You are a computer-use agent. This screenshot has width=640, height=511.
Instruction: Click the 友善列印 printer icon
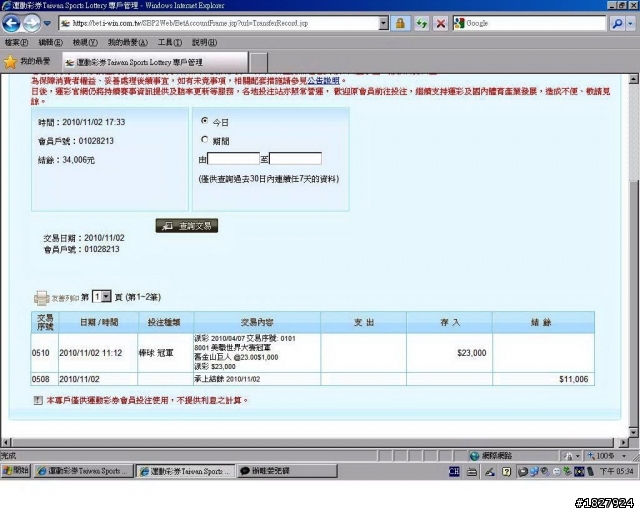(x=41, y=298)
